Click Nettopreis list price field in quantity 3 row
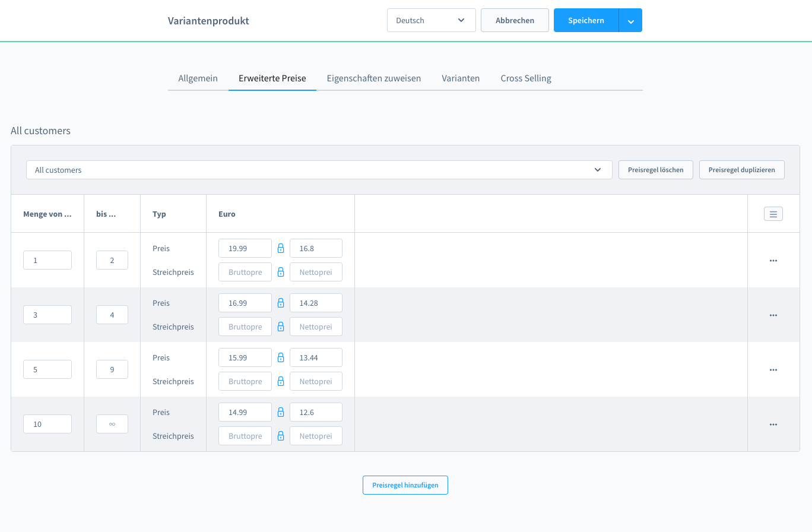The width and height of the screenshot is (812, 532). (x=316, y=327)
